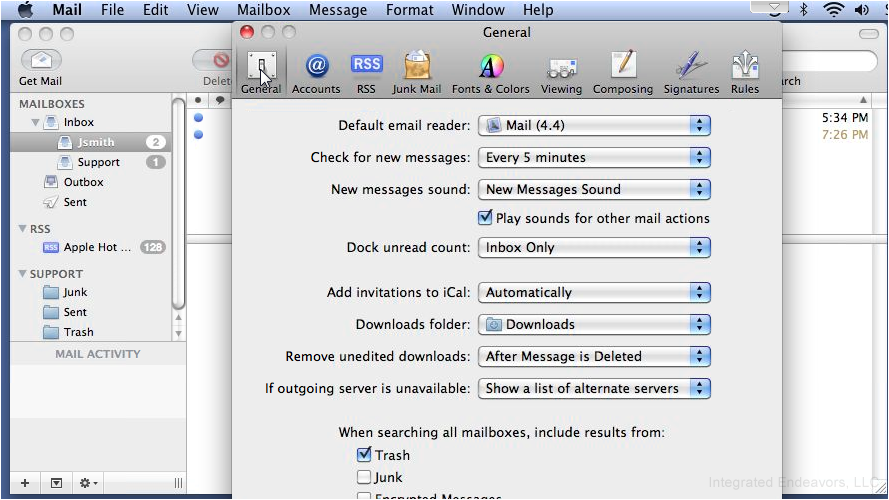889x500 pixels.
Task: Collapse the Inbox disclosure triangle
Action: [x=35, y=122]
